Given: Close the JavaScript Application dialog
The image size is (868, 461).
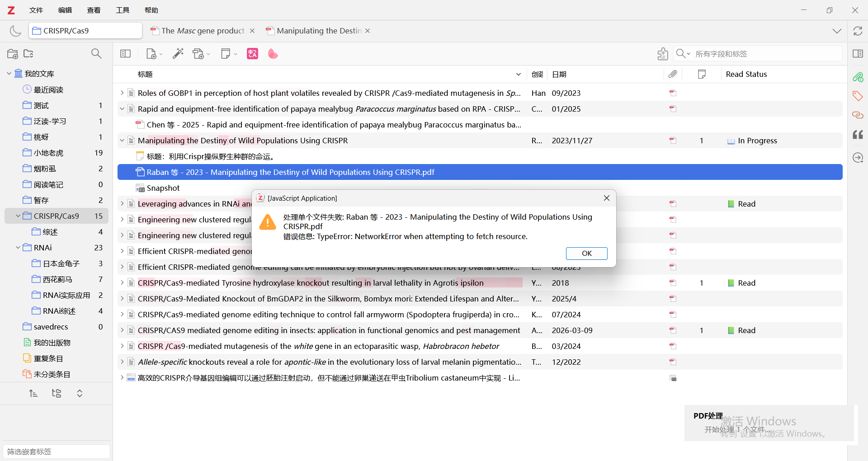Looking at the screenshot, I should [607, 198].
